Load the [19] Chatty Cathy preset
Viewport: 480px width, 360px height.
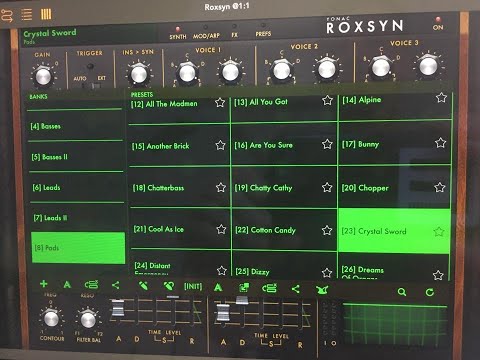pyautogui.click(x=284, y=188)
